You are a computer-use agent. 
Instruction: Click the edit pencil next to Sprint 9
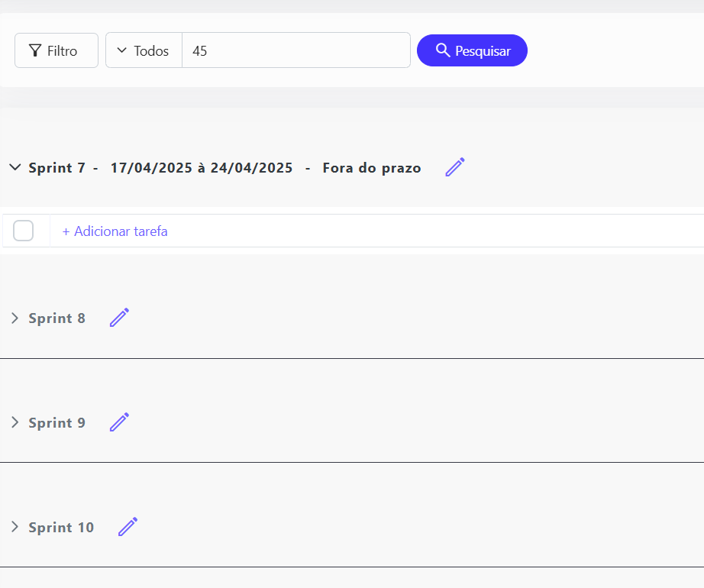119,422
